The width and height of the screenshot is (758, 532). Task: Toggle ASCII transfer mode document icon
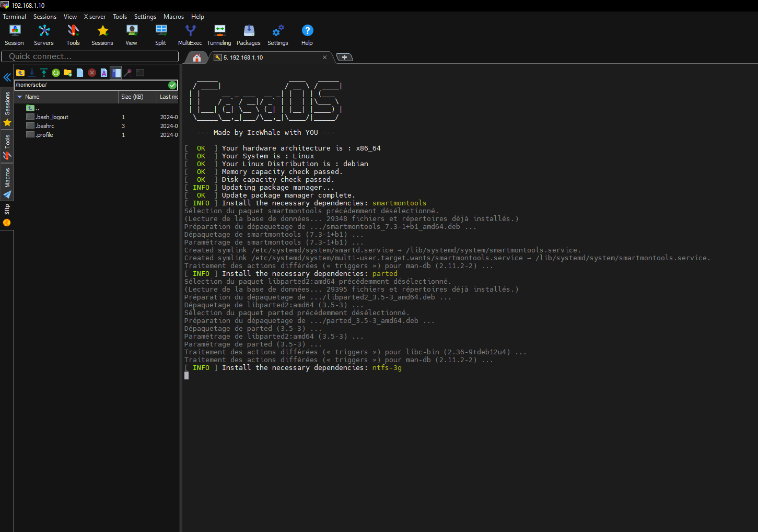[x=104, y=73]
